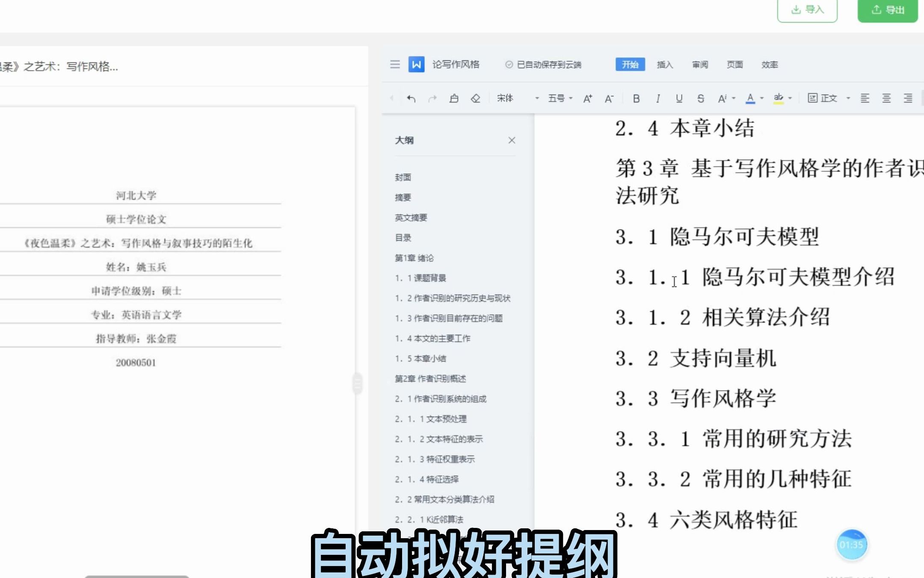Jump to 第2章 作者识别概述 in outline

click(430, 378)
